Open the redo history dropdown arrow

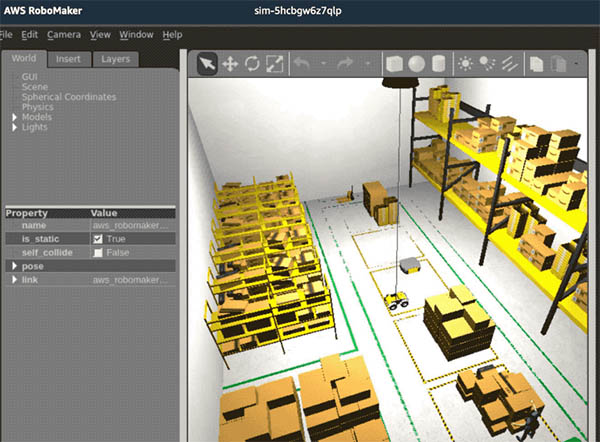tap(367, 63)
